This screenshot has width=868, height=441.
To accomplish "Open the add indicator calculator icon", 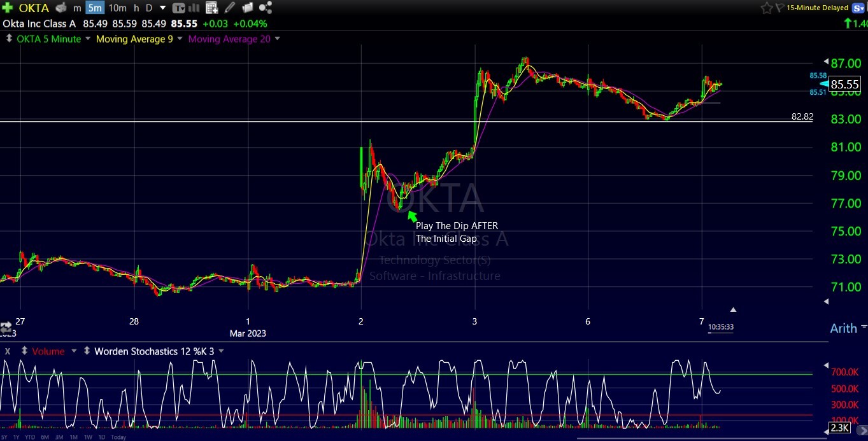I will 212,8.
